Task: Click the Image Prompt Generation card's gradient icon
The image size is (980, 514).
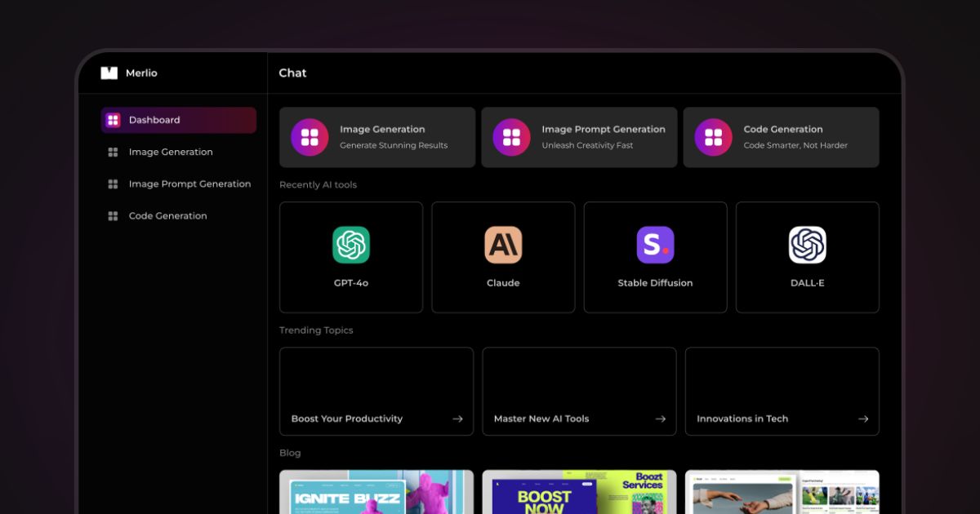Action: click(x=512, y=137)
